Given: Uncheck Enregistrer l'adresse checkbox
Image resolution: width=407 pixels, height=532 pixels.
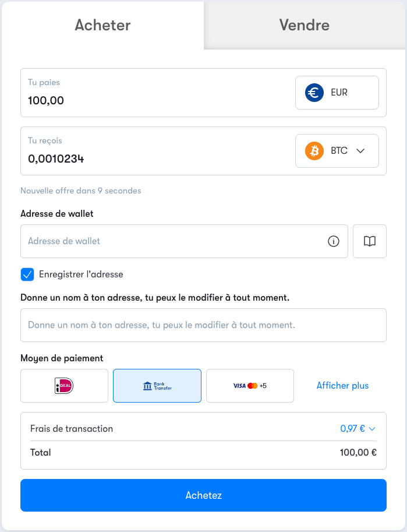Looking at the screenshot, I should pos(27,274).
